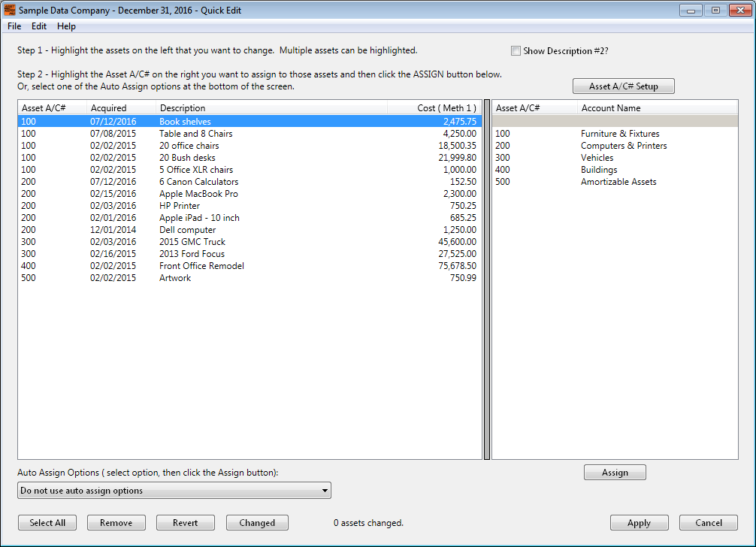Screen dimensions: 756x547
Task: Click the app icon in title bar
Action: [x=9, y=10]
